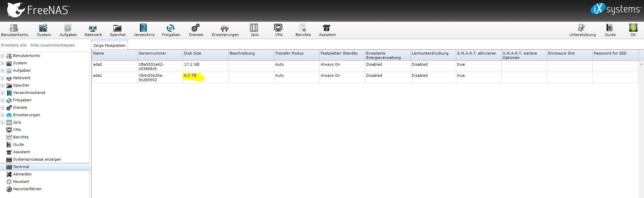Viewport: 644px width, 198px height.
Task: Click Erweitere alle link
Action: pyautogui.click(x=13, y=45)
